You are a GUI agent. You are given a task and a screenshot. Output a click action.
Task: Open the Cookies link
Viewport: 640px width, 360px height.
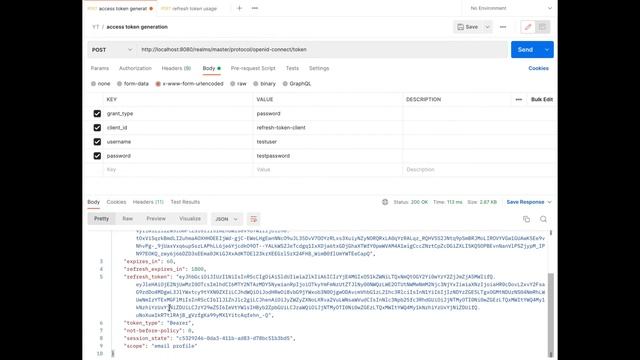click(538, 69)
